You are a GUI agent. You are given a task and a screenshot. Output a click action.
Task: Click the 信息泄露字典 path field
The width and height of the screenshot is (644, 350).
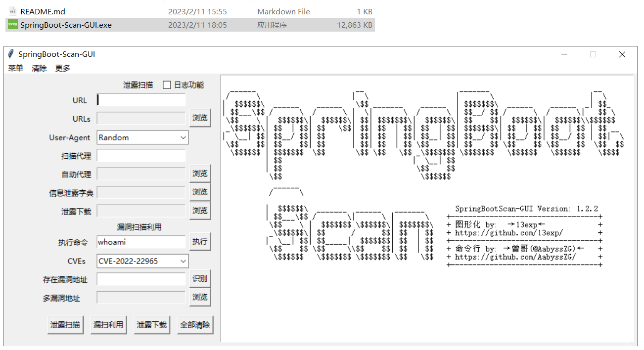141,192
